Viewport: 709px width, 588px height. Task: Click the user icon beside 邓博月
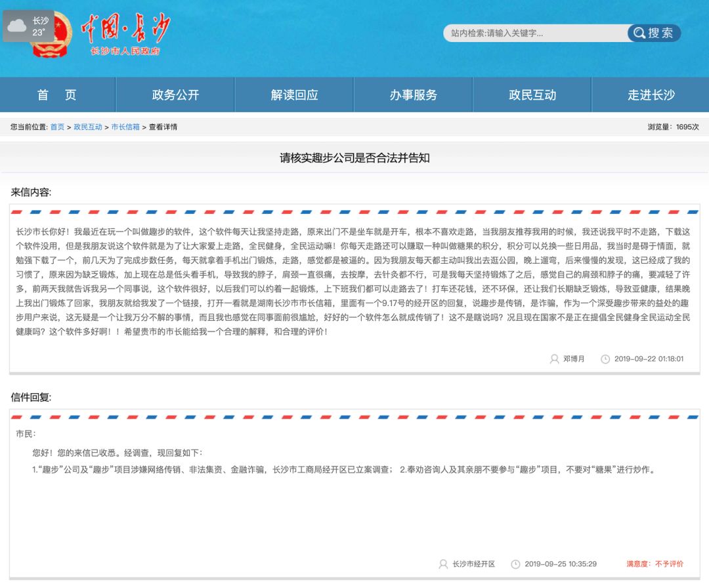554,359
